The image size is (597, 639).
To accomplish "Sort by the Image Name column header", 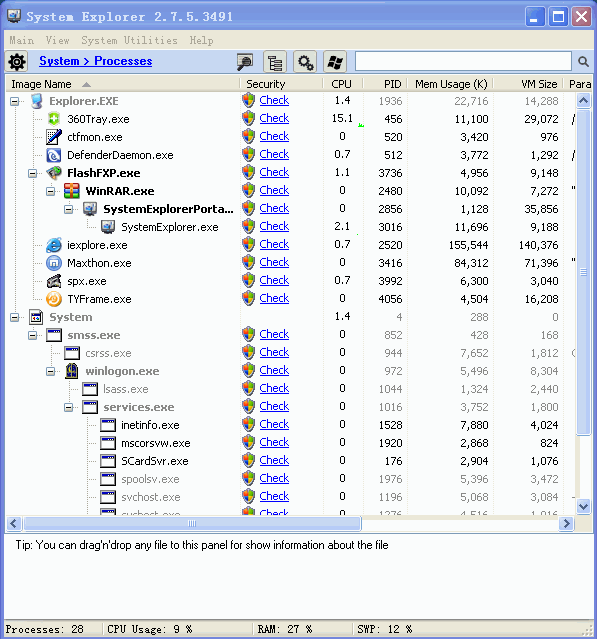I will point(122,84).
